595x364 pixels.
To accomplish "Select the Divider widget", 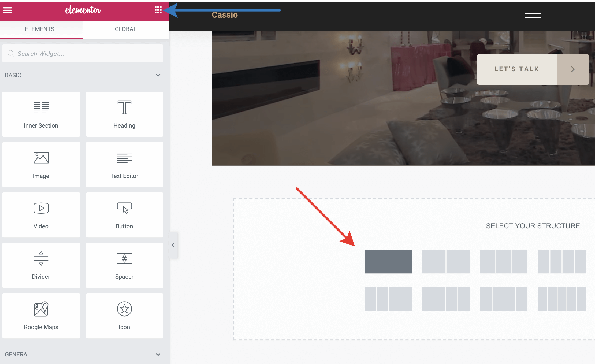I will [x=41, y=265].
